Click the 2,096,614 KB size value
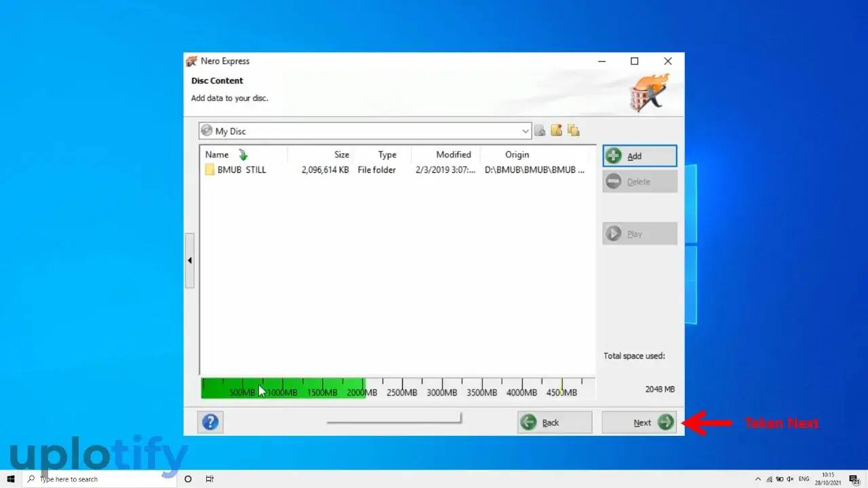868x488 pixels. (325, 170)
